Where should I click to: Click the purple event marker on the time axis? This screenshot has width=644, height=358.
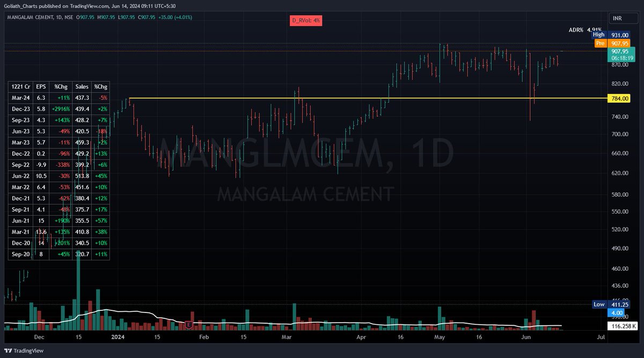tap(189, 324)
